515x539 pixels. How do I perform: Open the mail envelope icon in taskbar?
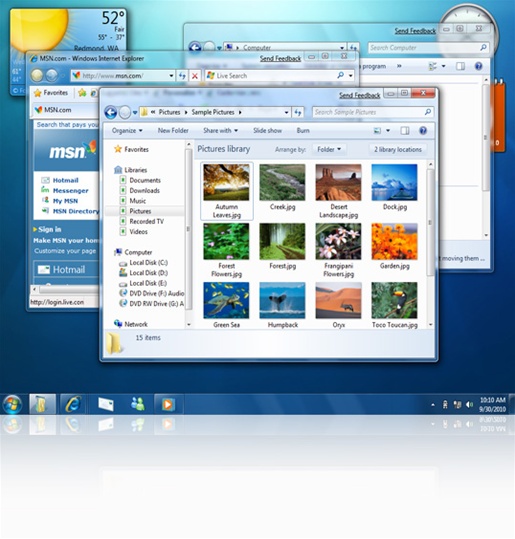point(106,404)
